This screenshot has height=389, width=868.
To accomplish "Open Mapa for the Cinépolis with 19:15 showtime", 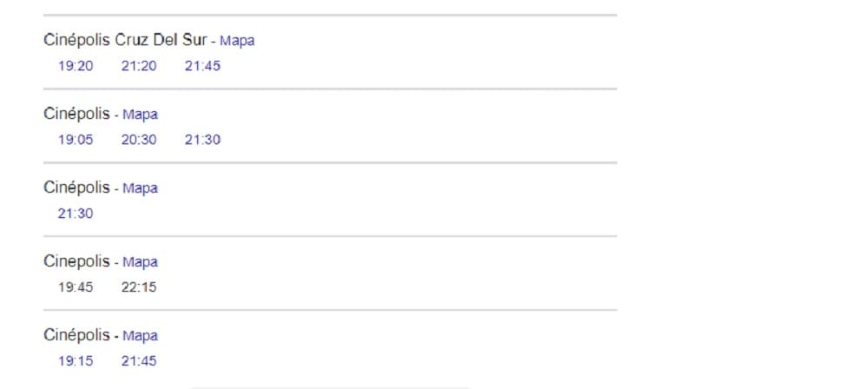I will (141, 336).
